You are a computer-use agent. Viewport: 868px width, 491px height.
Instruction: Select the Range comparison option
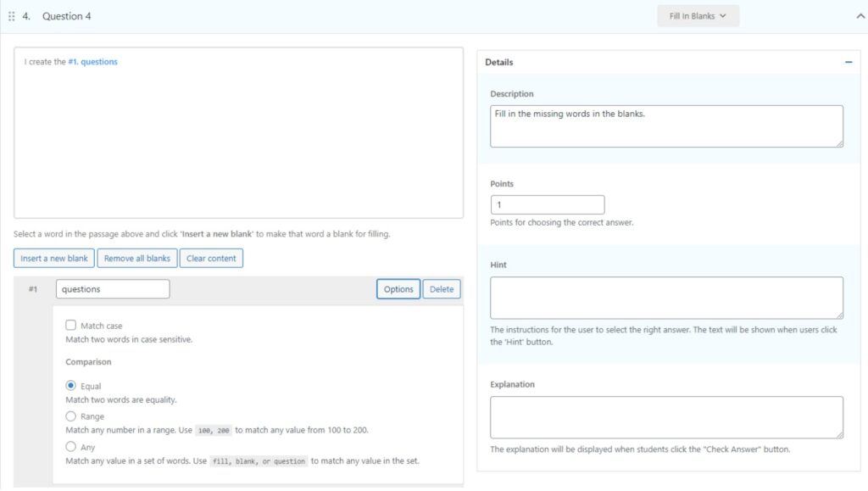(x=71, y=416)
